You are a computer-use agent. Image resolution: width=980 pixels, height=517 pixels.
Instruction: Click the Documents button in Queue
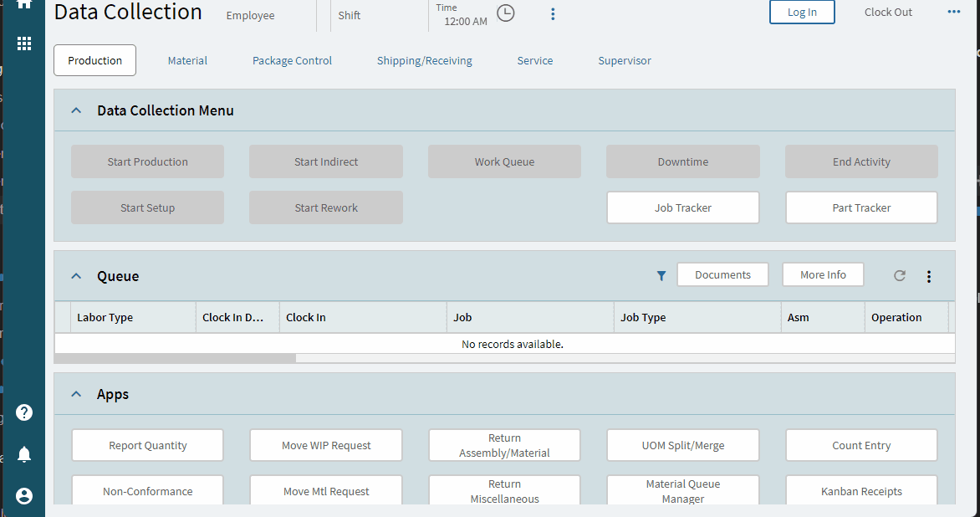click(x=722, y=274)
